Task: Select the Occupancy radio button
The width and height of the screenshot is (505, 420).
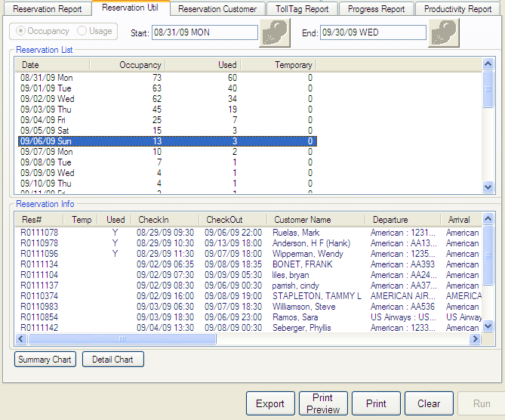Action: 21,32
